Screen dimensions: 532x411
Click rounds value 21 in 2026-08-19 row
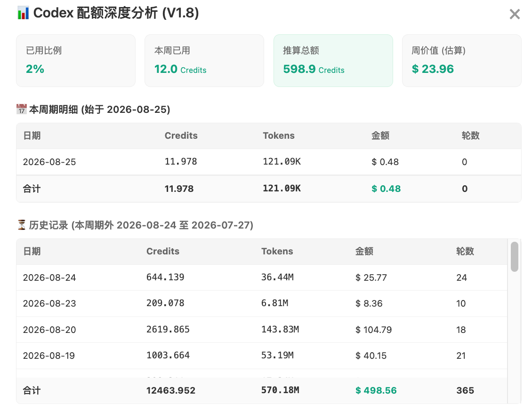pyautogui.click(x=461, y=356)
